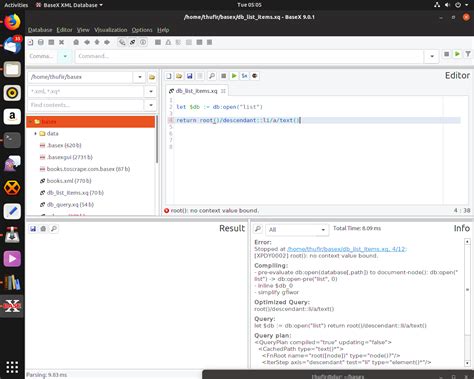Open the Options menu

pos(142,30)
